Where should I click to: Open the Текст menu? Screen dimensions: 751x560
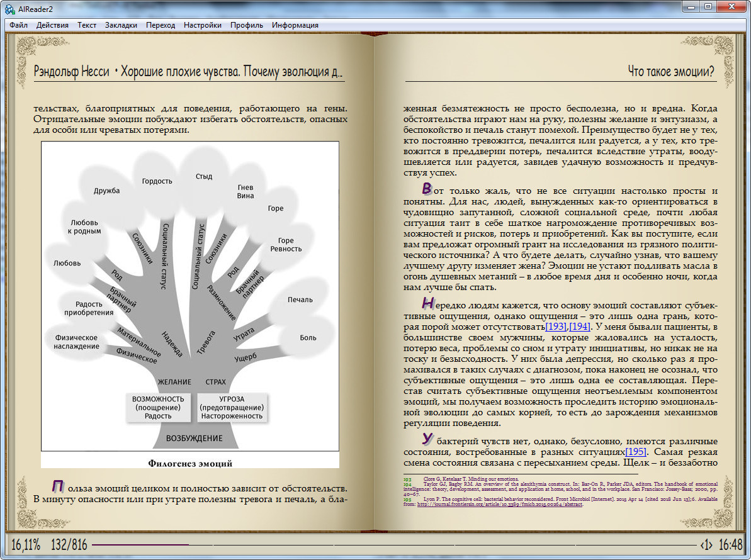(87, 25)
